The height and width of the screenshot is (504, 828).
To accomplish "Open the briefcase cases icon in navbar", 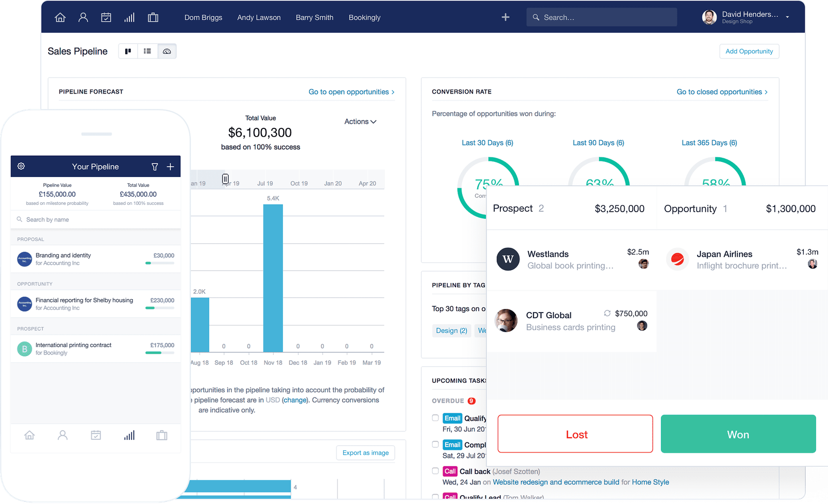I will coord(153,18).
